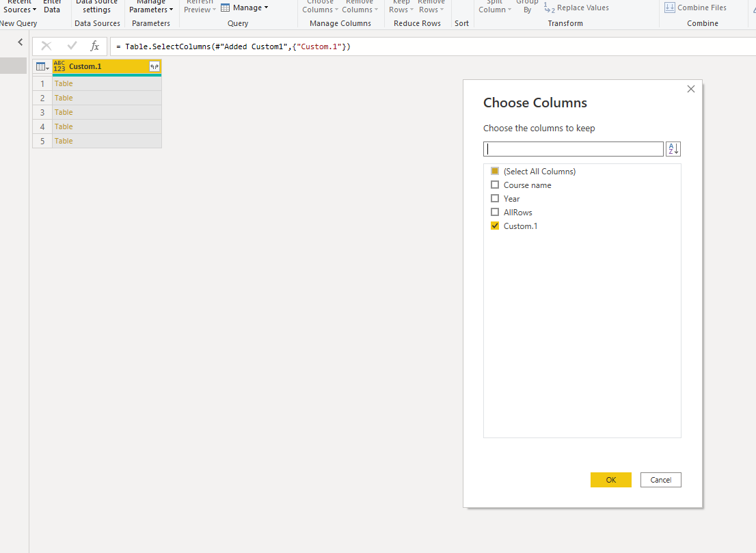Uncheck the Custom.1 checkbox
The image size is (756, 553).
tap(495, 226)
